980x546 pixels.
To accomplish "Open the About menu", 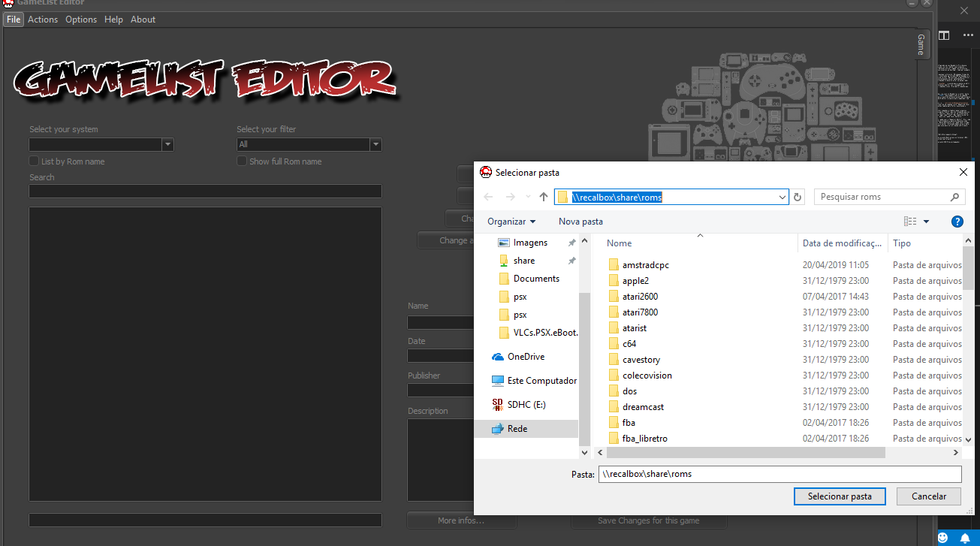I will click(143, 20).
